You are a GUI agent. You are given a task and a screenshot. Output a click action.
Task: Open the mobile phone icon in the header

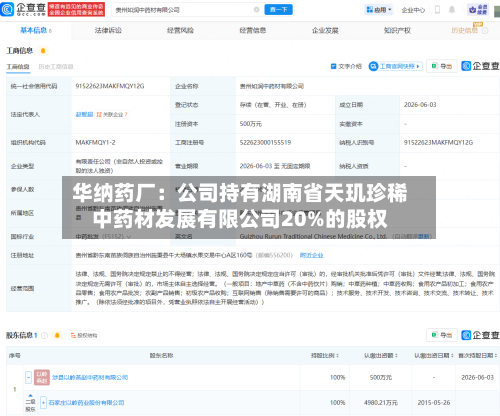tap(437, 10)
